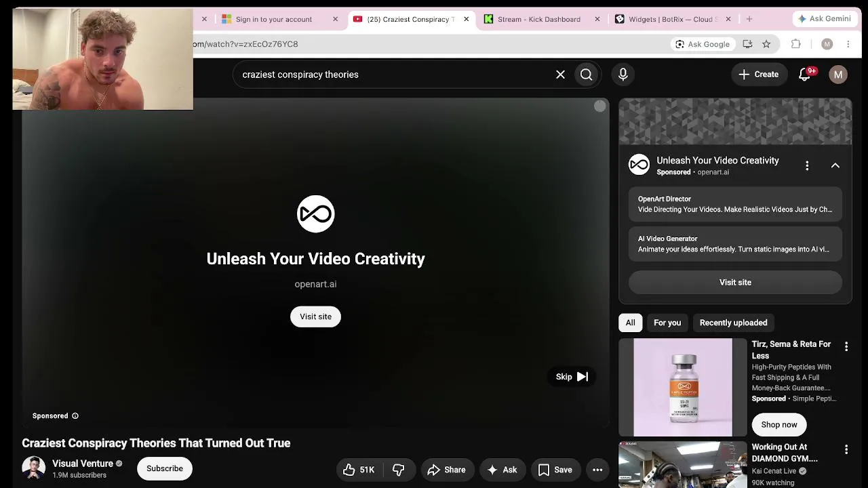The height and width of the screenshot is (488, 868).
Task: Open Chrome profile M icon
Action: tap(827, 44)
